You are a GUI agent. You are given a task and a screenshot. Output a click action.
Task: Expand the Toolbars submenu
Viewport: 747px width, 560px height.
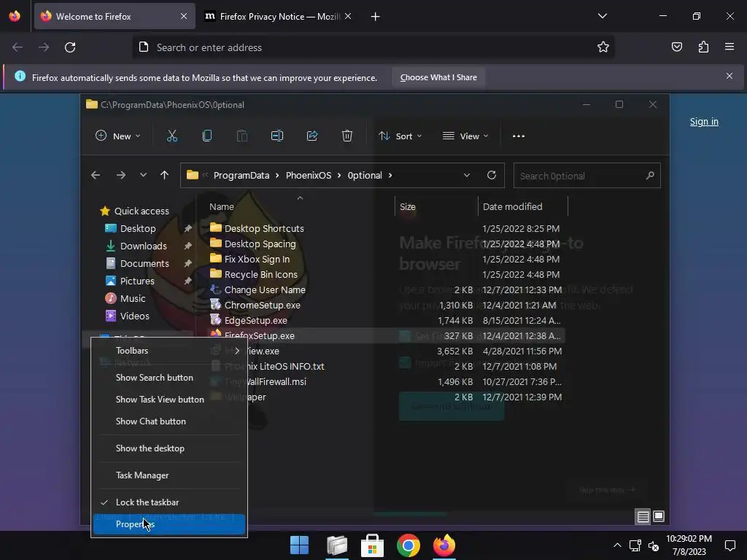[169, 351]
